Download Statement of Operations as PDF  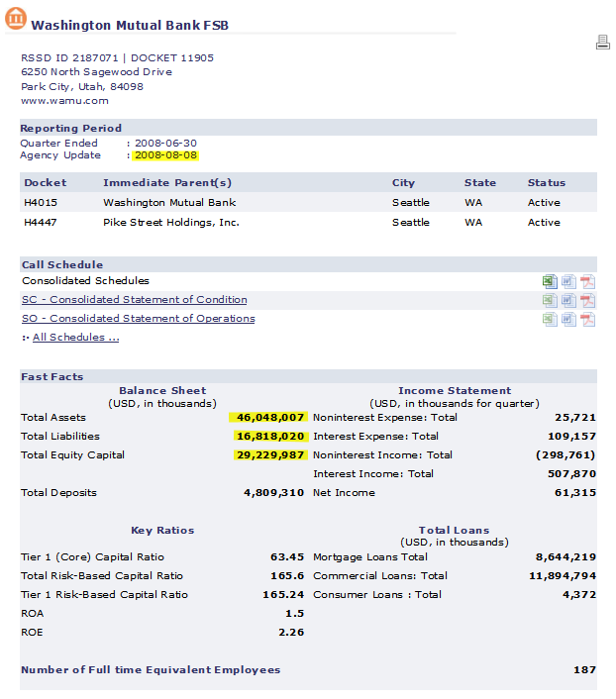(587, 319)
